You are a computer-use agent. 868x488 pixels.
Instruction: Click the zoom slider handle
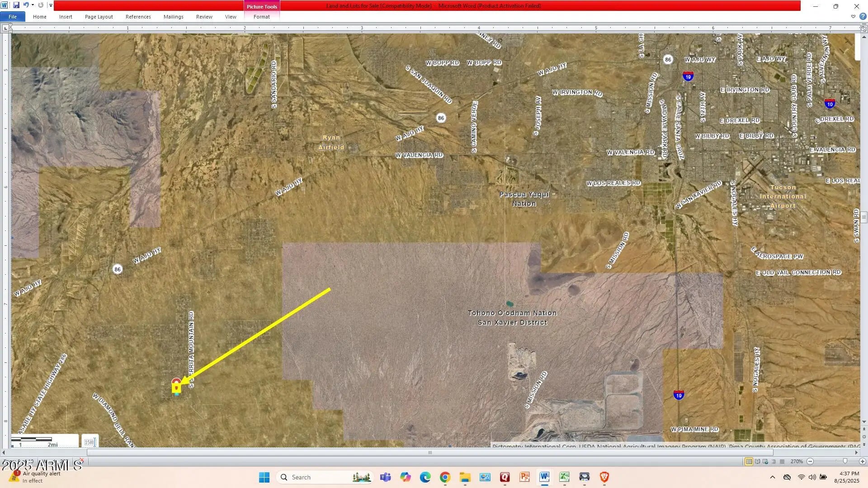845,461
